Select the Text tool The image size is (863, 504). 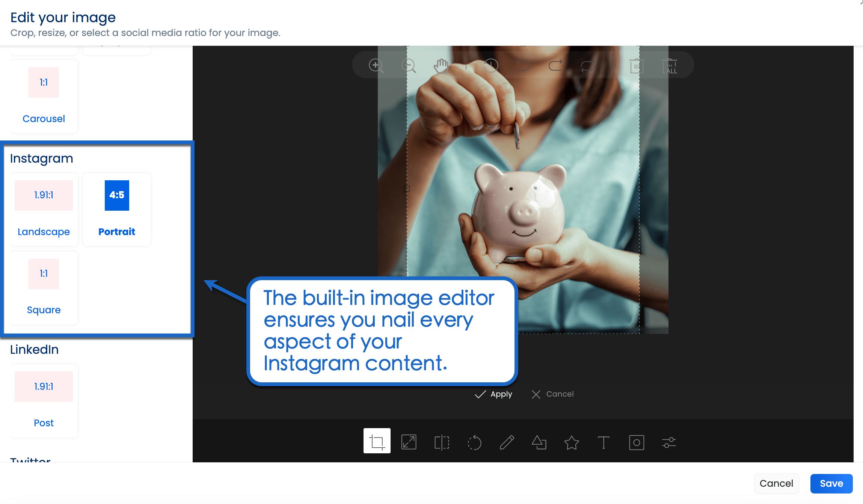coord(603,442)
